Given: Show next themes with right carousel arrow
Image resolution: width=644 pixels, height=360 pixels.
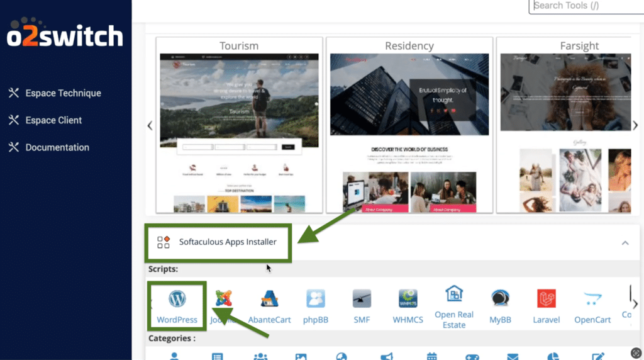Looking at the screenshot, I should [x=635, y=125].
